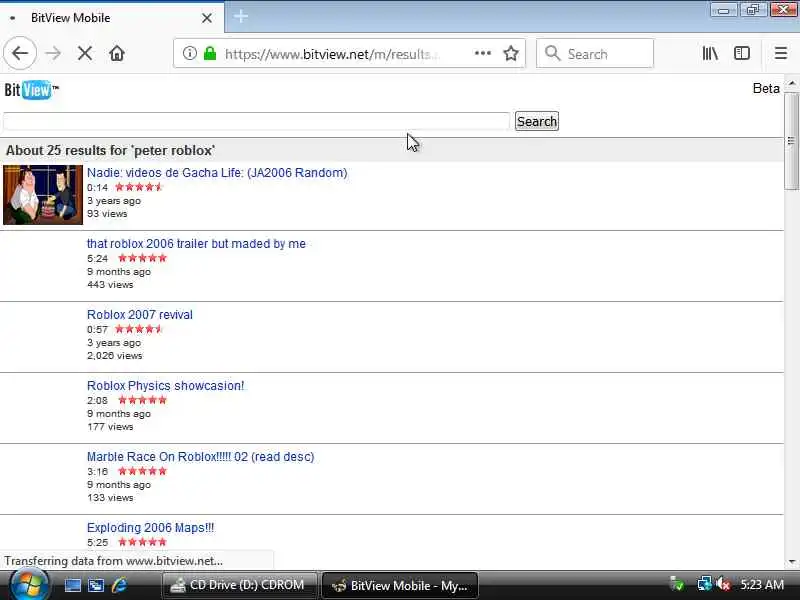Click the '443 views' text
The width and height of the screenshot is (800, 600).
point(110,285)
